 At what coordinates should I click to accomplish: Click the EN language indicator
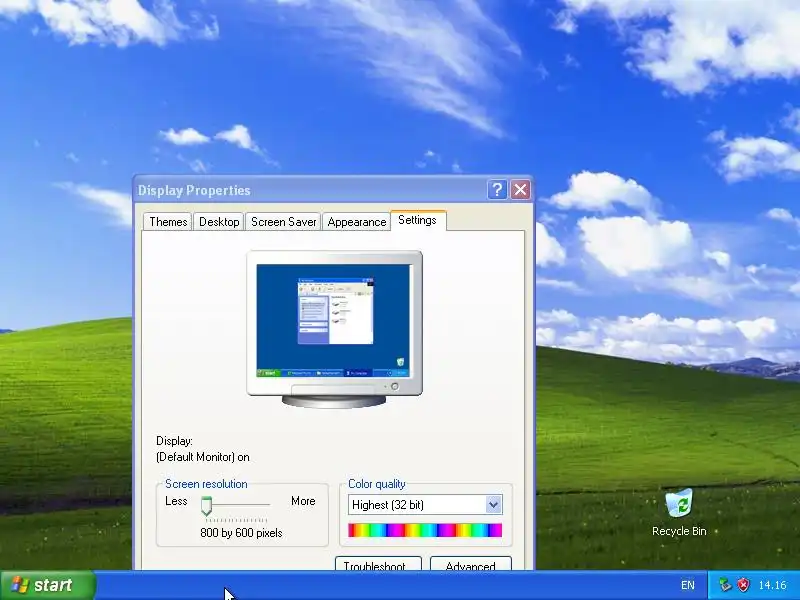688,585
